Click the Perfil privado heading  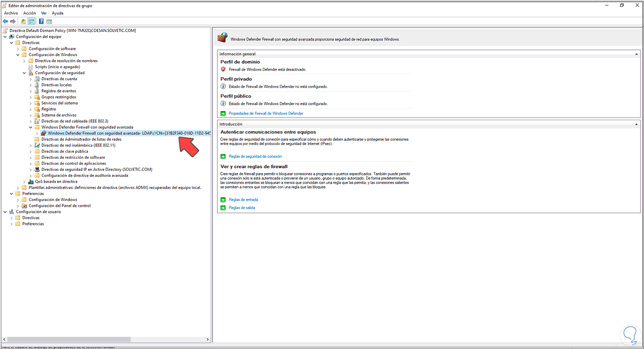coord(236,79)
